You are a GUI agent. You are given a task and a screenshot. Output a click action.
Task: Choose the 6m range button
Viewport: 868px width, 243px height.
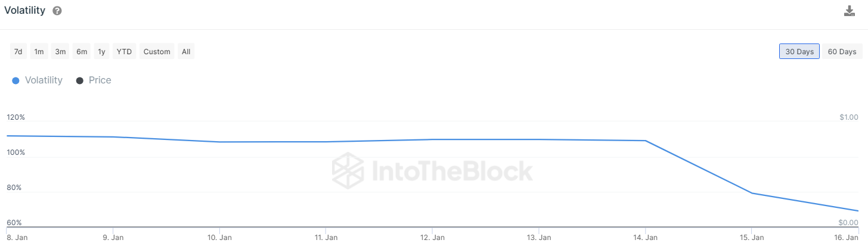[x=82, y=52]
